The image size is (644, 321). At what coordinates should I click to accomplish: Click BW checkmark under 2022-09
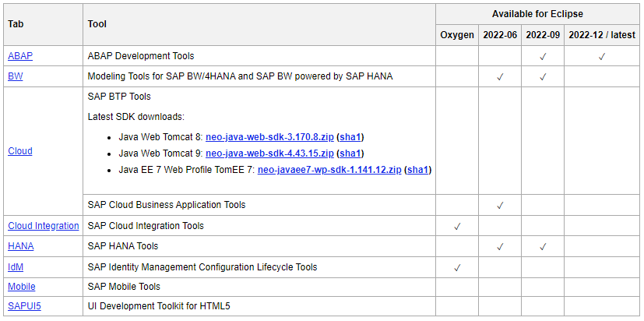[x=543, y=77]
